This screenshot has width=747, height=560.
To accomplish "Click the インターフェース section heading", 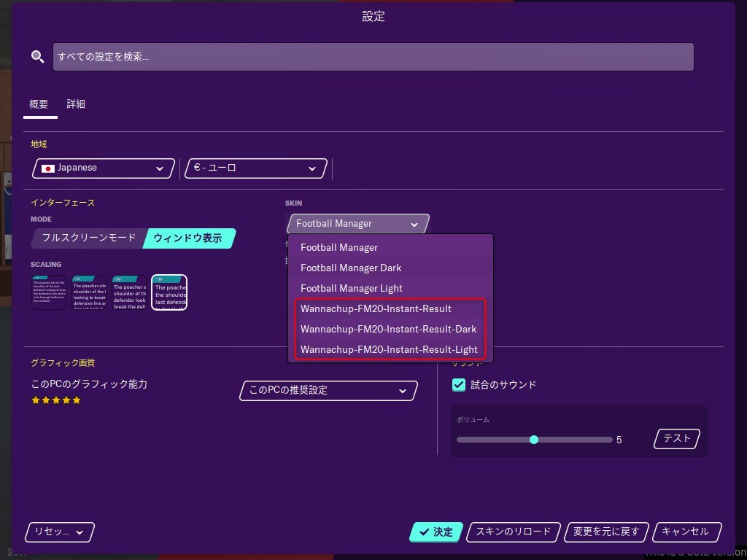I will click(63, 203).
